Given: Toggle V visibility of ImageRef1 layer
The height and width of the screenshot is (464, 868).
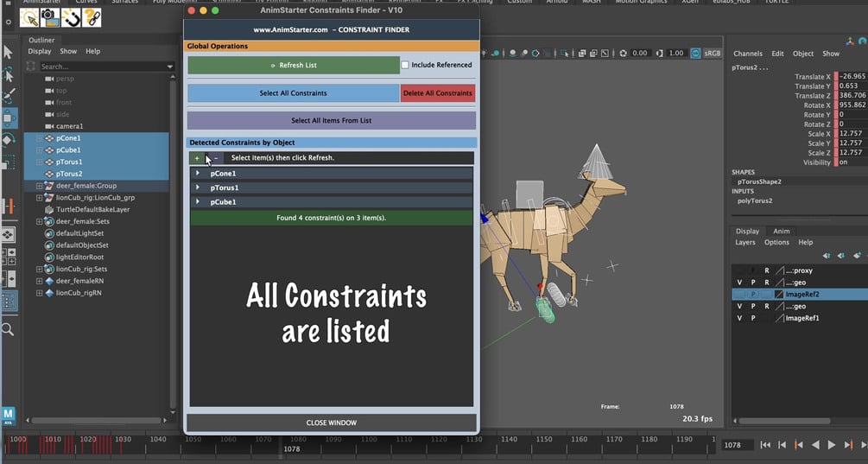Looking at the screenshot, I should [739, 318].
